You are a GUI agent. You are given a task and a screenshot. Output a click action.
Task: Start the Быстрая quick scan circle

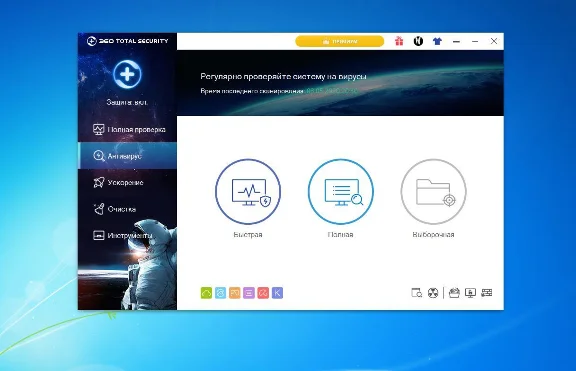[248, 191]
